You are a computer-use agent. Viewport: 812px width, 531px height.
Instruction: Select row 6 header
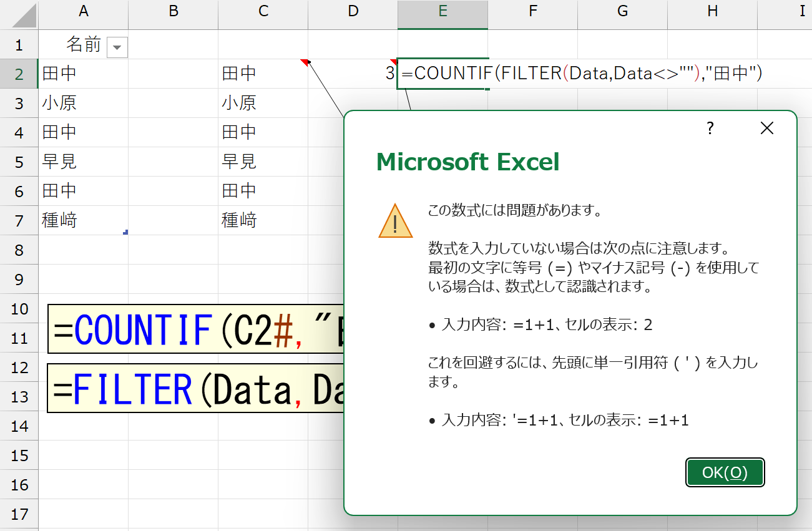(19, 191)
